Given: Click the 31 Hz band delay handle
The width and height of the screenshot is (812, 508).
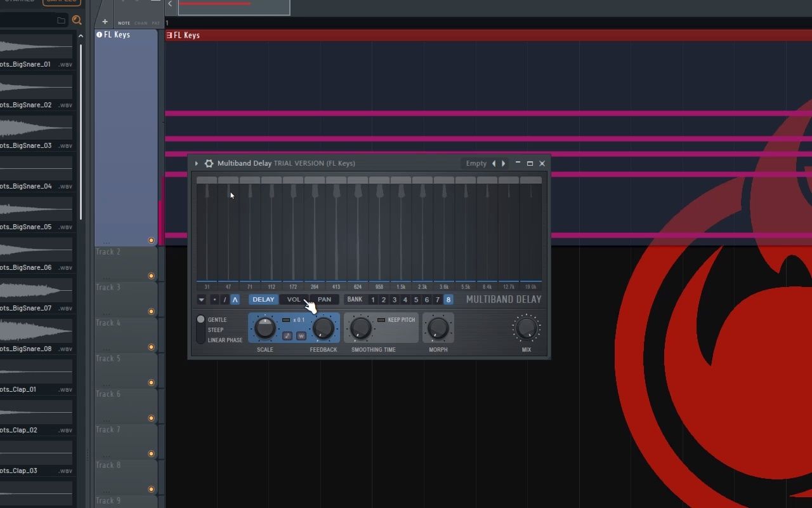Looking at the screenshot, I should coord(207,190).
